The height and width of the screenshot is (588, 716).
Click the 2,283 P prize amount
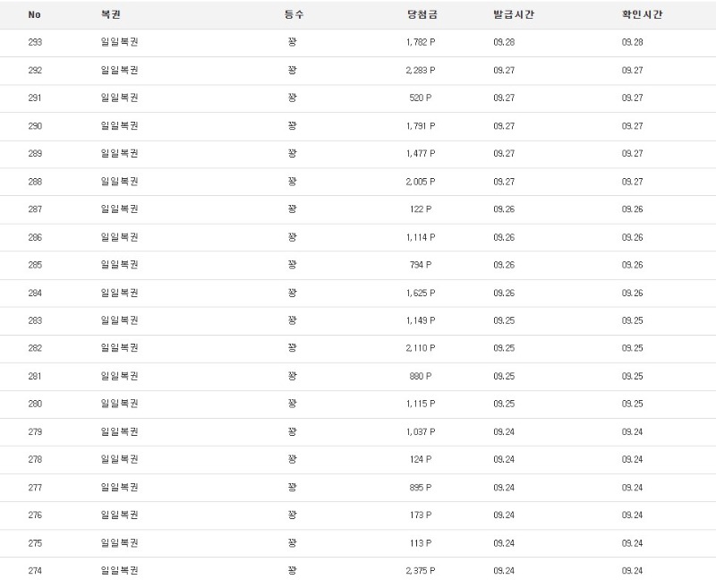pos(420,70)
